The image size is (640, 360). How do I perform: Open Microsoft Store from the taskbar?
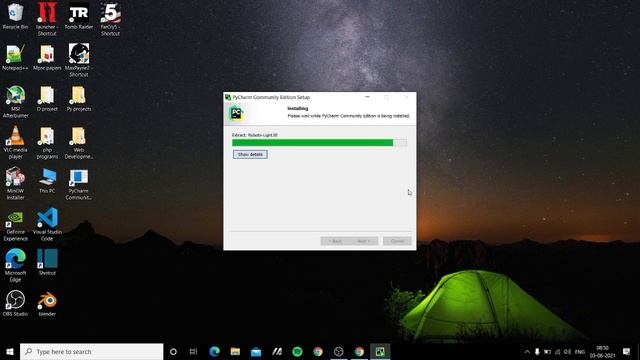(x=256, y=351)
